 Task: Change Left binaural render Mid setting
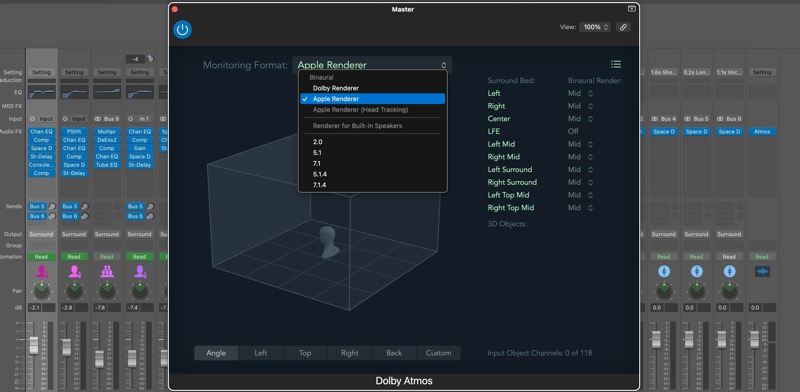tap(581, 93)
